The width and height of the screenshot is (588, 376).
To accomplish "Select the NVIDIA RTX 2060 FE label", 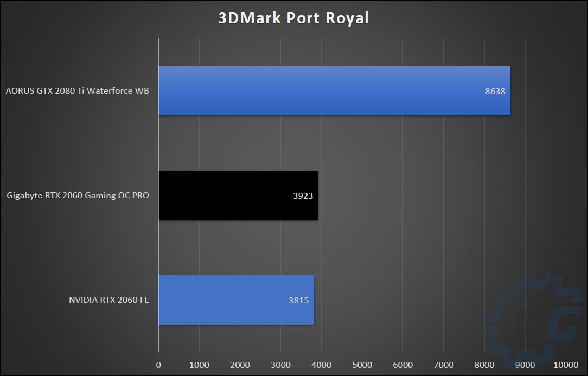I will pyautogui.click(x=109, y=300).
